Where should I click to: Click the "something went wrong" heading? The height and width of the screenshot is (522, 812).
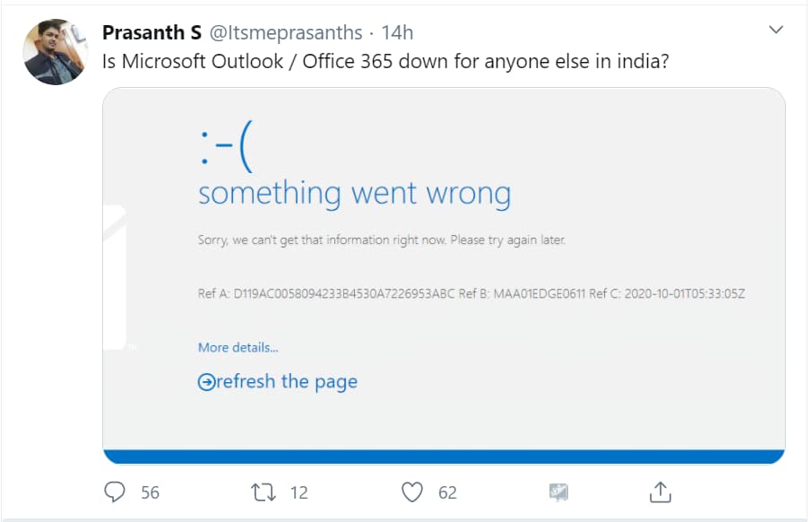354,193
